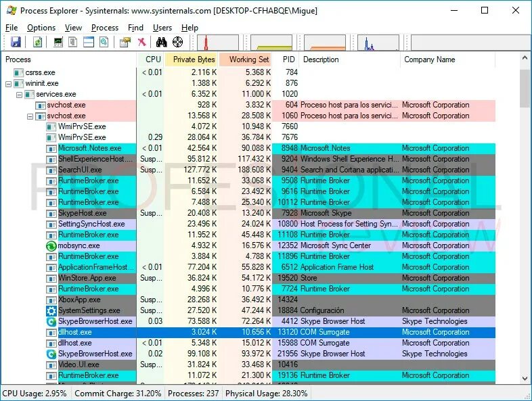
Task: Click the vertical scrollbar thumb
Action: point(525,89)
